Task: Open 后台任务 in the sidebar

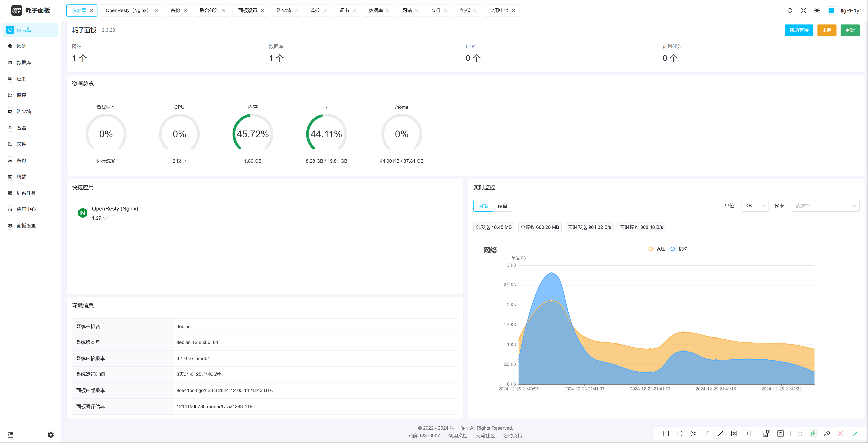Action: (30, 193)
